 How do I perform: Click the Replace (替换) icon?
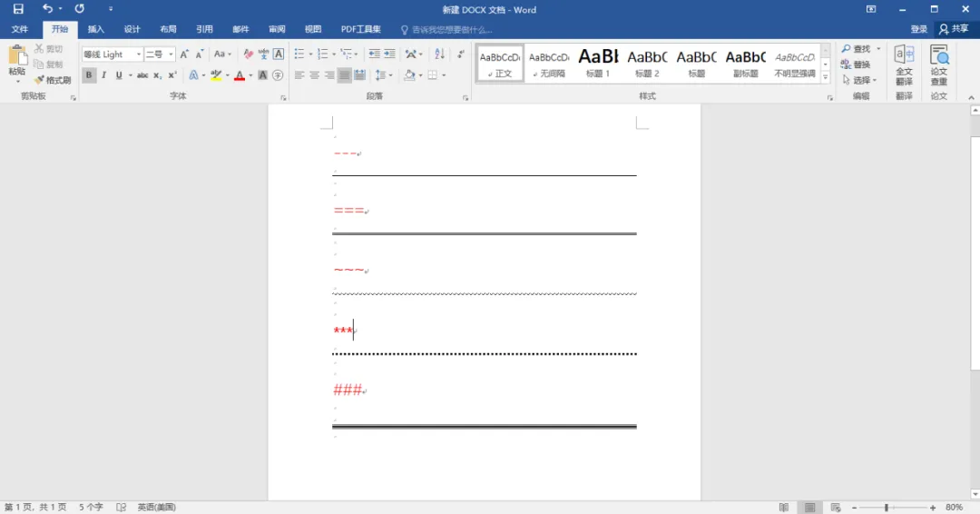856,64
